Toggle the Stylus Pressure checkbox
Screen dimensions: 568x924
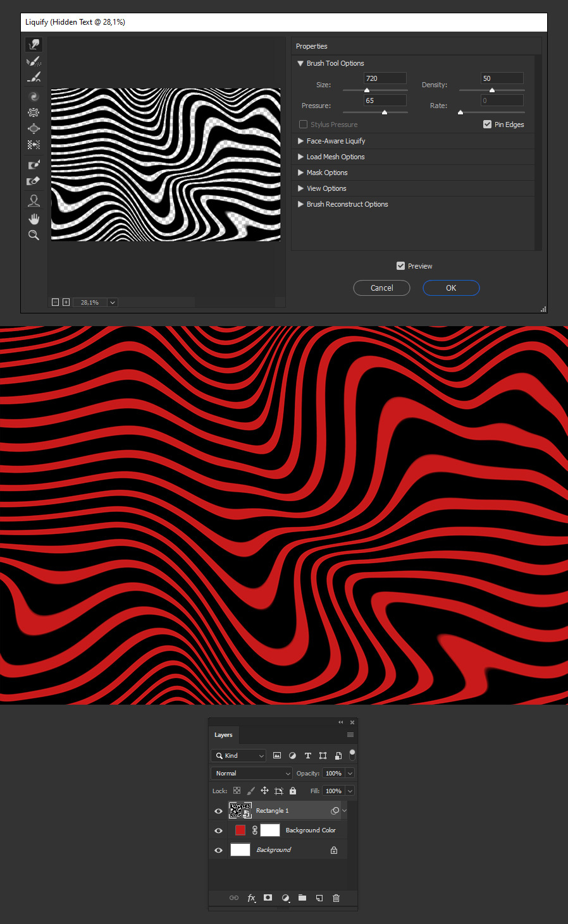304,125
